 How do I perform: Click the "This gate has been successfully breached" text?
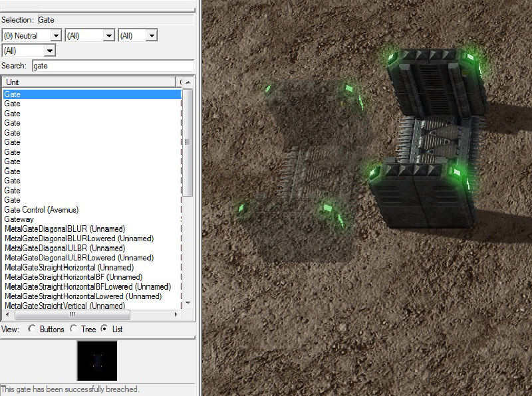tap(70, 389)
